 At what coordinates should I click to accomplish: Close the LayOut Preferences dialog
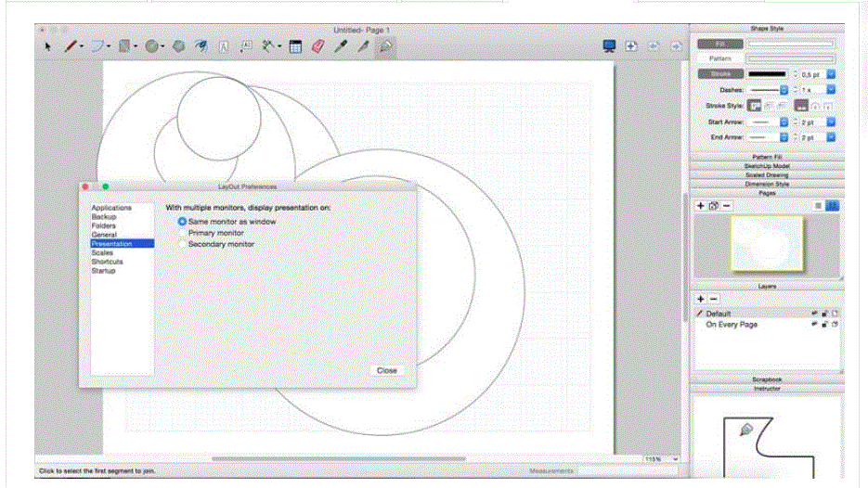pyautogui.click(x=387, y=371)
